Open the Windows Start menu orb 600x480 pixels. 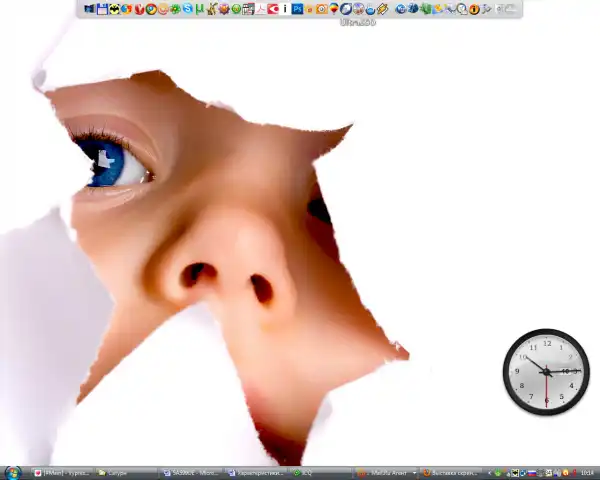pyautogui.click(x=13, y=472)
